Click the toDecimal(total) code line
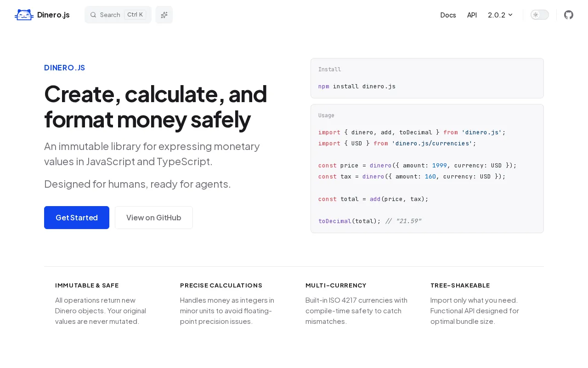Screen dimensions: 588x368 click(x=370, y=221)
